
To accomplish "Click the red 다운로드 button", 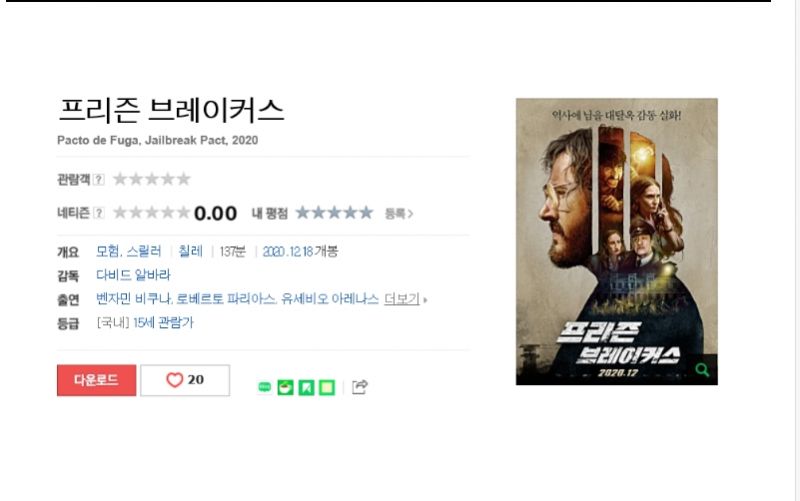I will tap(96, 380).
